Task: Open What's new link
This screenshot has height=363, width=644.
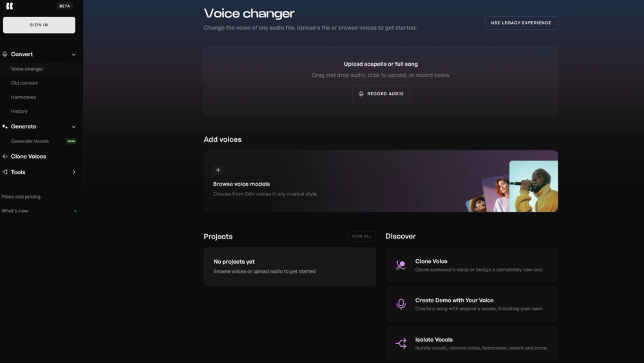Action: (15, 211)
